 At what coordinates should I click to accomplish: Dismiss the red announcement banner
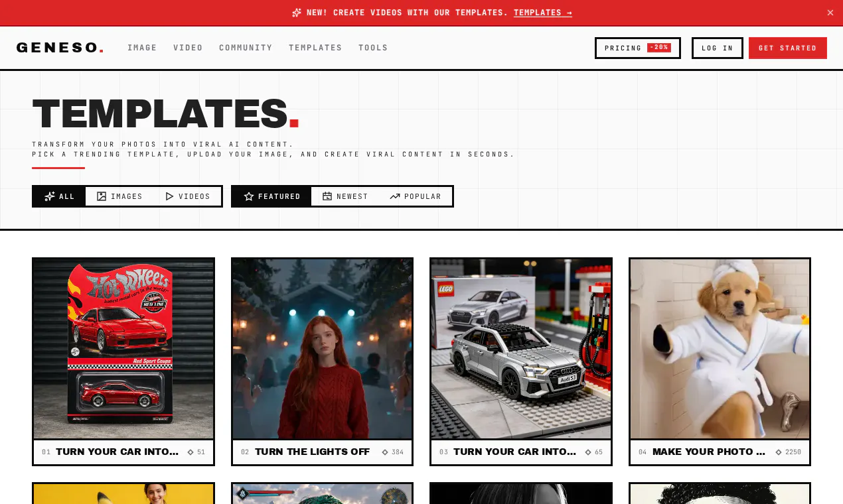pyautogui.click(x=830, y=13)
